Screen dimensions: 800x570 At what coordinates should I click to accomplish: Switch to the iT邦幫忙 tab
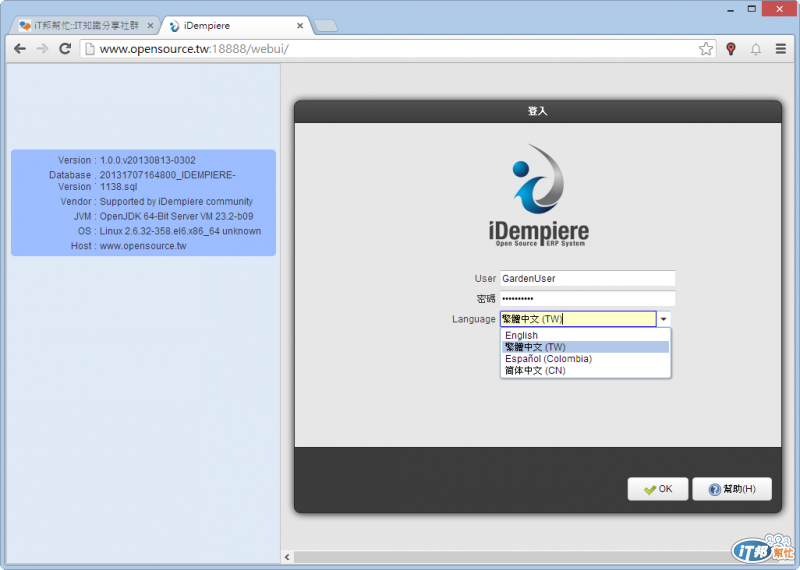86,26
